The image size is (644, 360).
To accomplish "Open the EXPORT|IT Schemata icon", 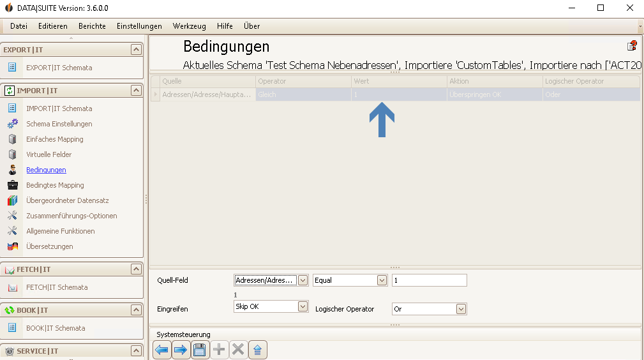I will coord(12,67).
